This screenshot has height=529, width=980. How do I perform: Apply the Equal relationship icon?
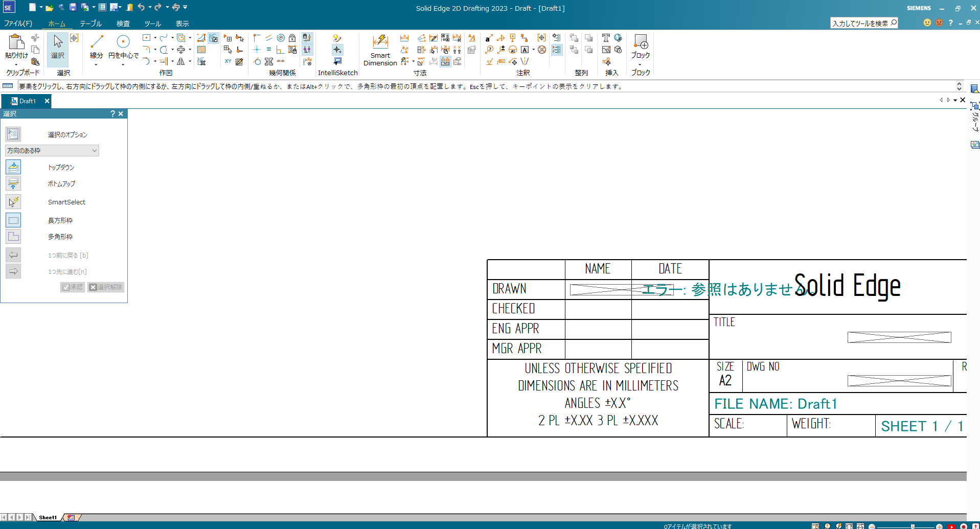click(269, 50)
